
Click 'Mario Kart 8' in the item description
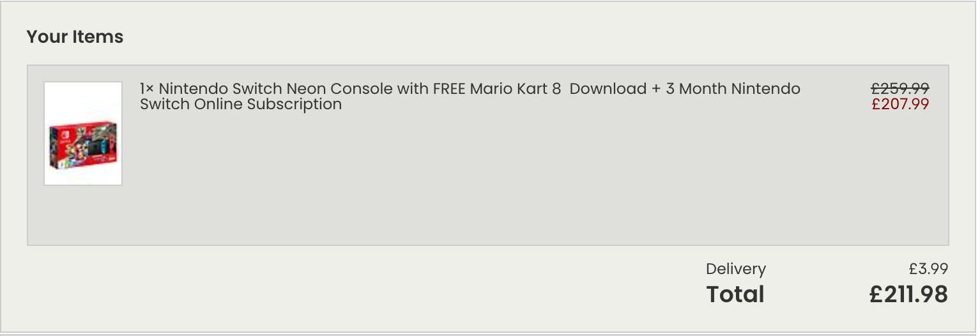coord(516,89)
